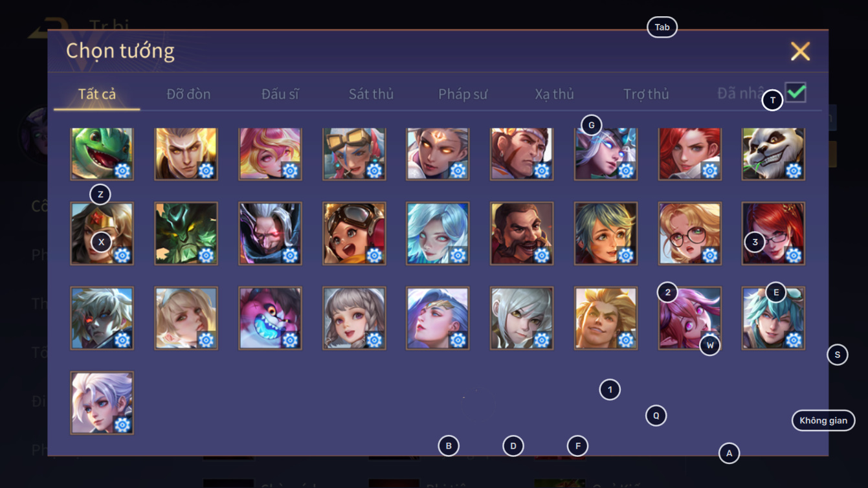The height and width of the screenshot is (488, 868).
Task: Open gear settings on blonde glasses girl
Action: click(710, 256)
